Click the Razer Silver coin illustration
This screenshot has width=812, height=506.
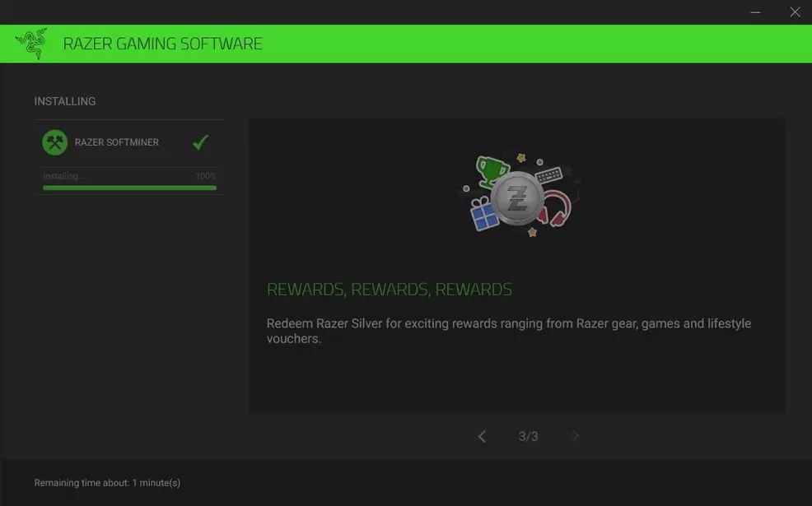tap(517, 199)
